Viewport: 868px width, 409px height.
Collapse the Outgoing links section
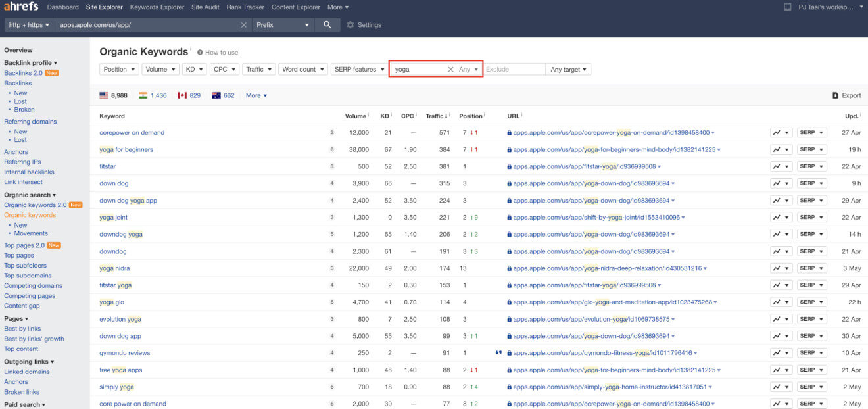(29, 362)
